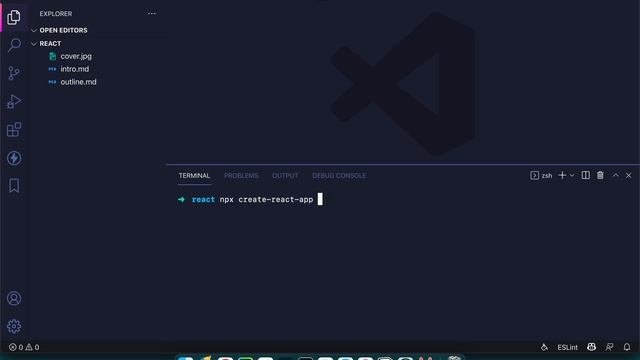
Task: Split the terminal panel
Action: [x=585, y=175]
